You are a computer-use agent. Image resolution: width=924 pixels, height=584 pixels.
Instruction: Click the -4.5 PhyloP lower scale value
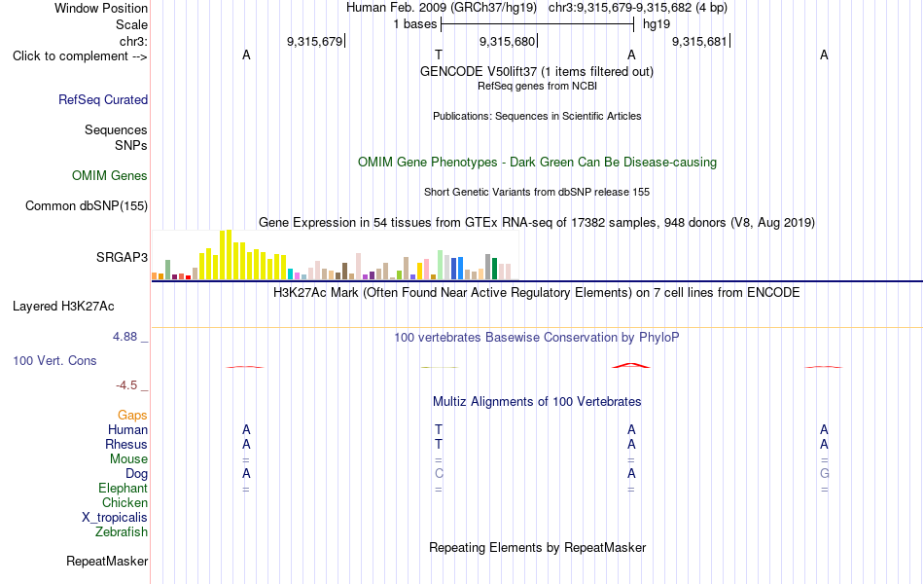tap(126, 385)
